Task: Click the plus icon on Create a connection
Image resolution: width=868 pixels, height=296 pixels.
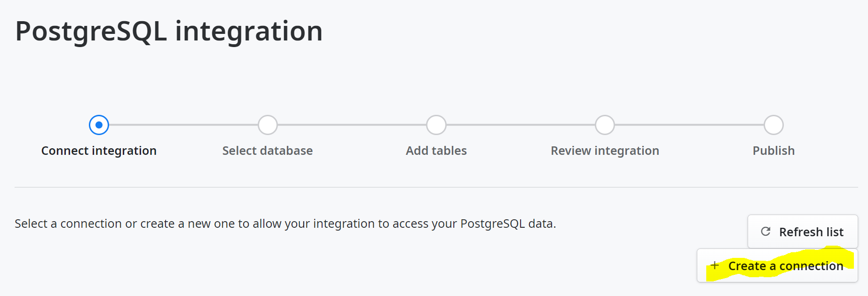Action: [715, 265]
